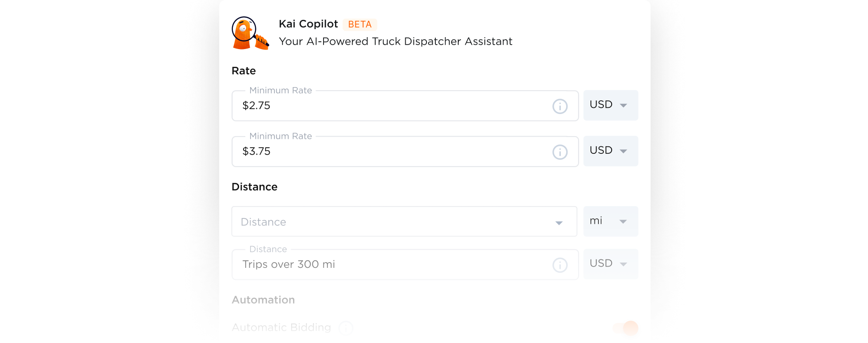Click the Rate section heading
Image resolution: width=868 pixels, height=343 pixels.
(244, 71)
